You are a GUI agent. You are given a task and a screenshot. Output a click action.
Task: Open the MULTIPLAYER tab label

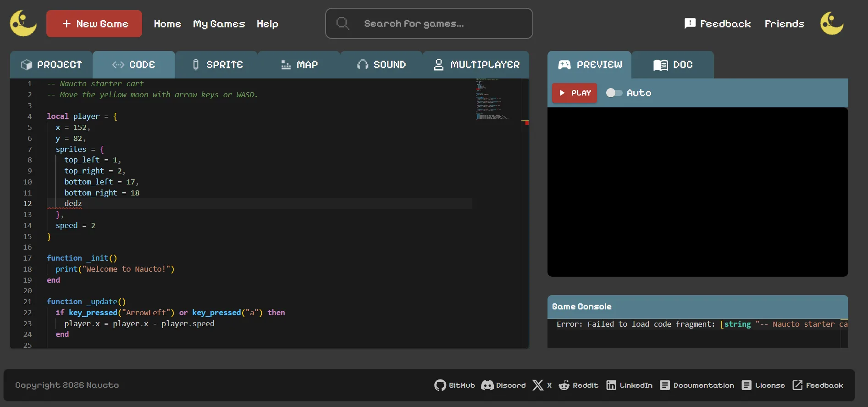point(485,65)
